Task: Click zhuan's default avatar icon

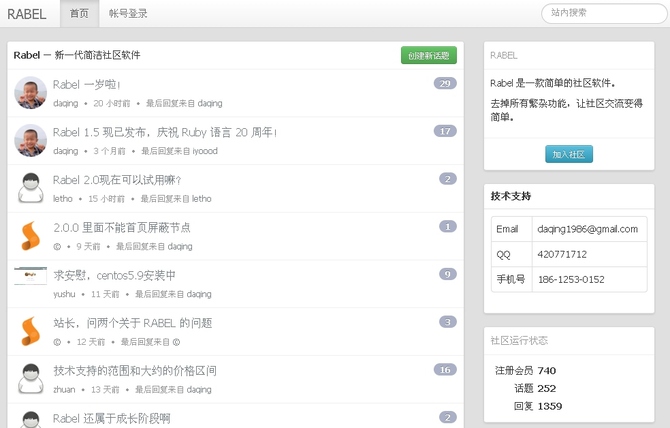Action: coord(30,379)
